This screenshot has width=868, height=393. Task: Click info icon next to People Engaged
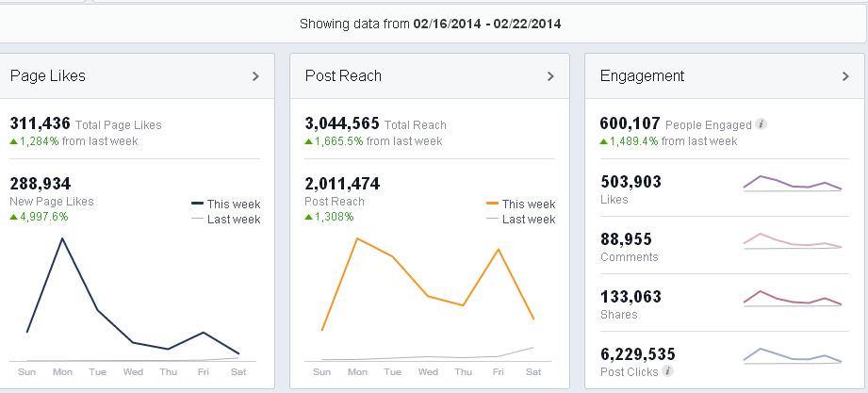762,124
